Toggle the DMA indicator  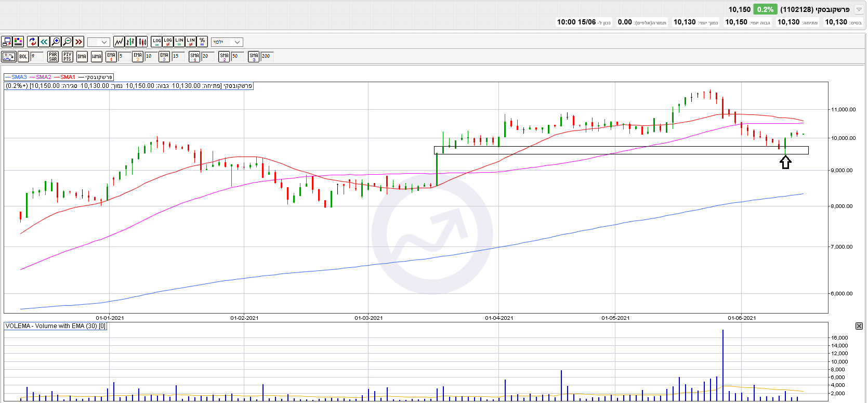tap(82, 56)
